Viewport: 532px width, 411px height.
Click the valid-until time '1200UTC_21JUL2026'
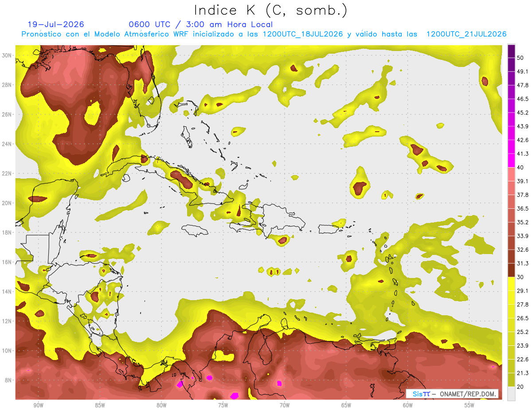pos(466,34)
